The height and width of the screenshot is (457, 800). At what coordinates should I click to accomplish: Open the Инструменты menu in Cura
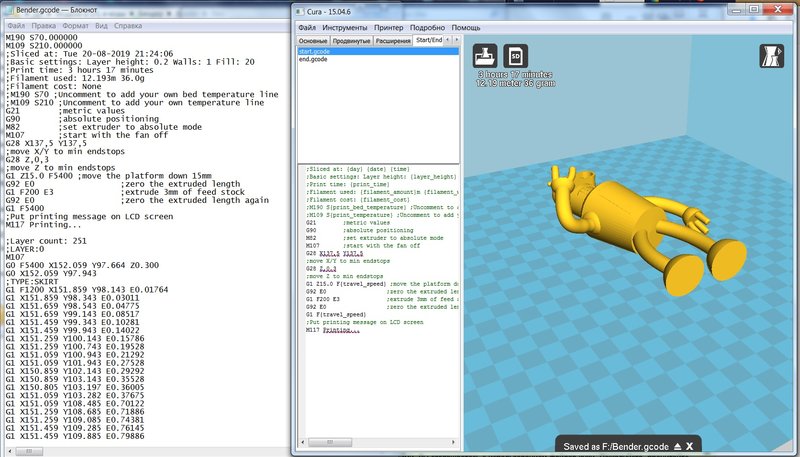pyautogui.click(x=347, y=27)
